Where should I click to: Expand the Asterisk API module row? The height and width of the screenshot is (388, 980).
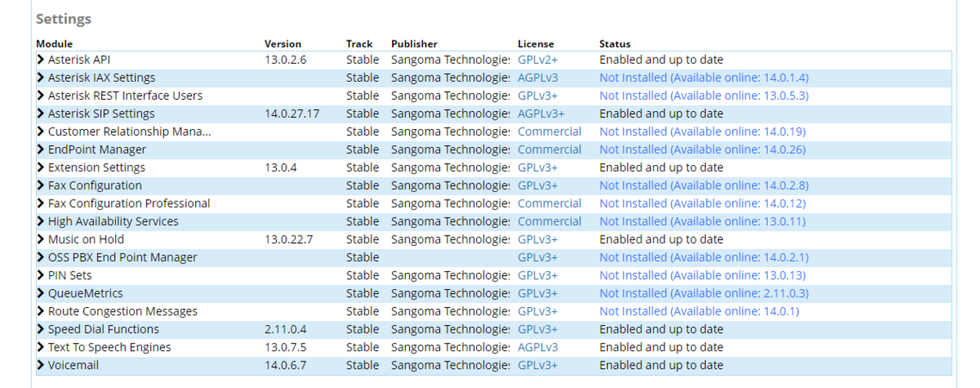click(40, 60)
